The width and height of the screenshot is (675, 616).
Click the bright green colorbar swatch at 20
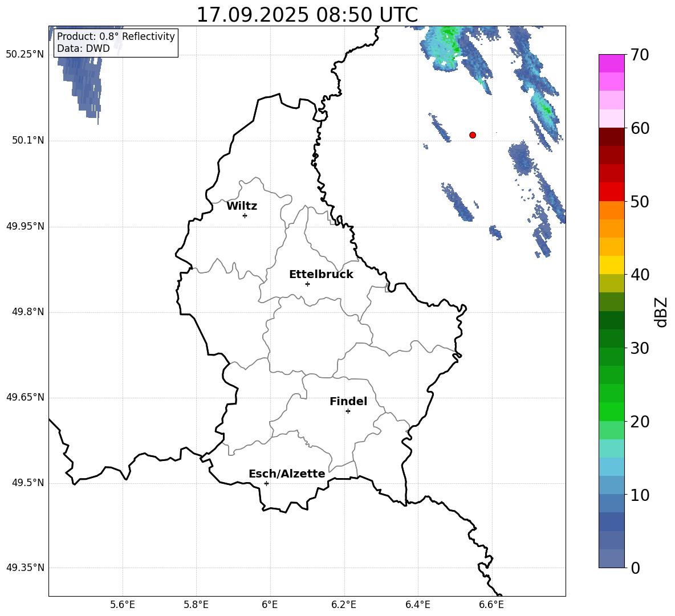coord(611,412)
